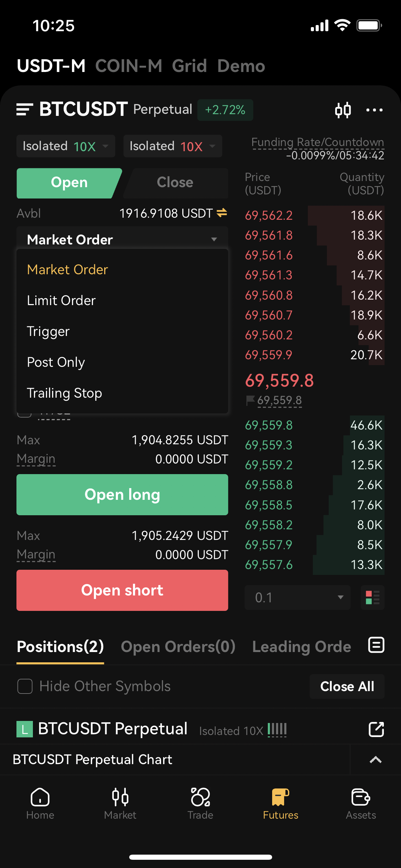Open the Market tab in the bottom bar
This screenshot has height=868, width=401.
click(120, 803)
